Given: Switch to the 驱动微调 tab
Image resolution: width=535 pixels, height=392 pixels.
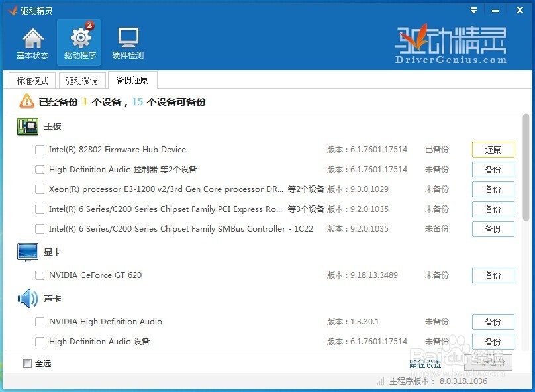Looking at the screenshot, I should pos(82,81).
